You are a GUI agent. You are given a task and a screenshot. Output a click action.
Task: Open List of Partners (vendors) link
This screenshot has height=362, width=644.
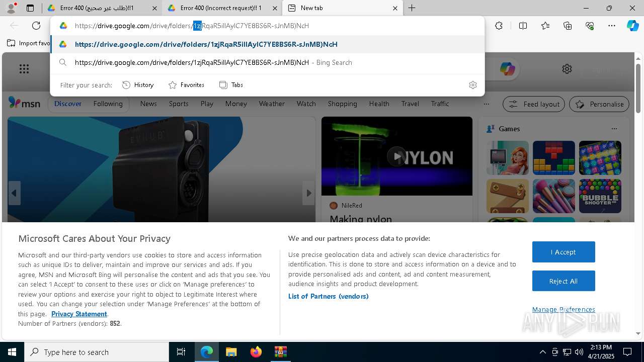[329, 296]
